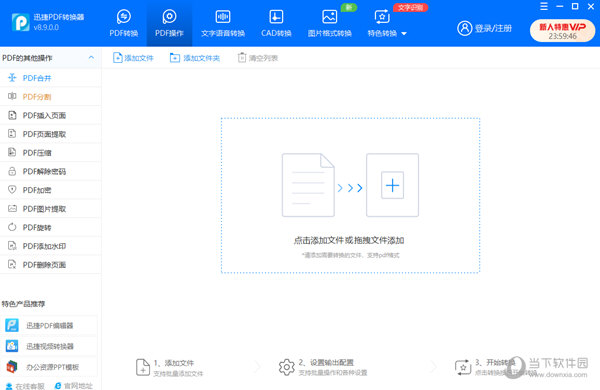Click 添加文件 toolbar button
This screenshot has width=600, height=390.
(133, 58)
